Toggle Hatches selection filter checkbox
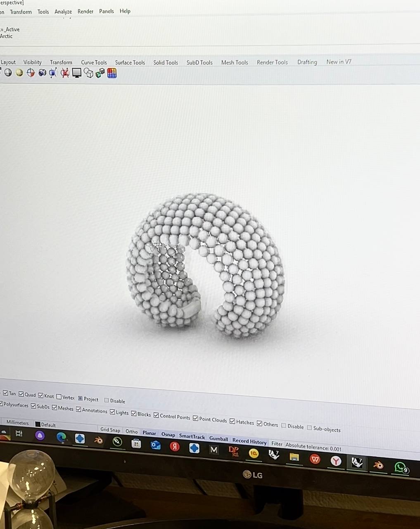 coord(232,421)
